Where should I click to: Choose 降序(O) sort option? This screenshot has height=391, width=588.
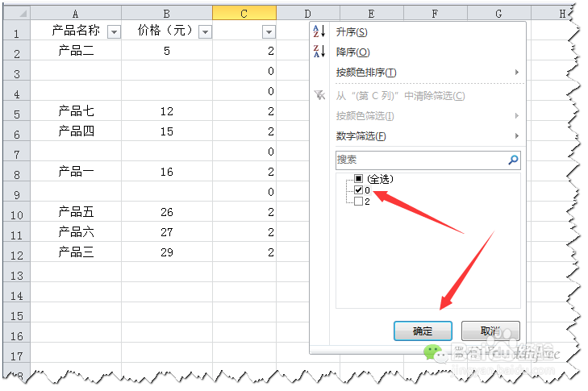pos(352,52)
